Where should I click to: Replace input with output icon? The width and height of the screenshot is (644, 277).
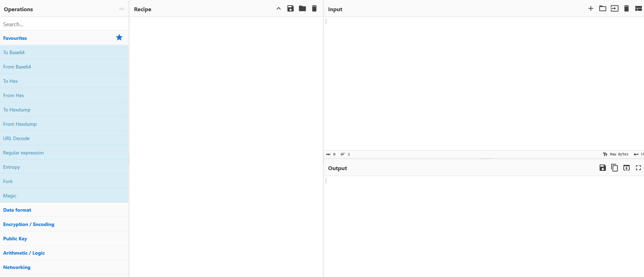(x=627, y=168)
